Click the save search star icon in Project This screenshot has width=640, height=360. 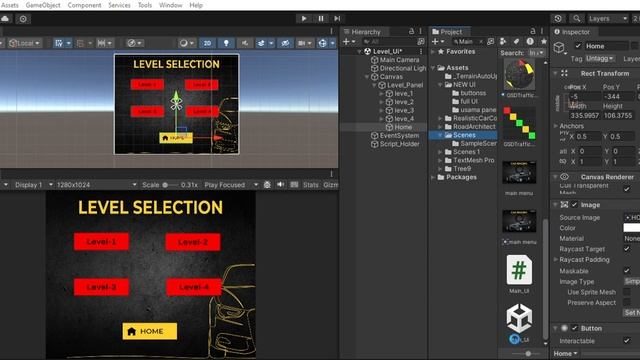[544, 41]
